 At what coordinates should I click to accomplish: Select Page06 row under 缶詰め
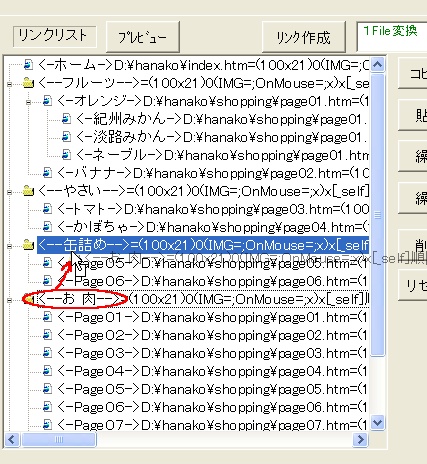tap(213, 281)
